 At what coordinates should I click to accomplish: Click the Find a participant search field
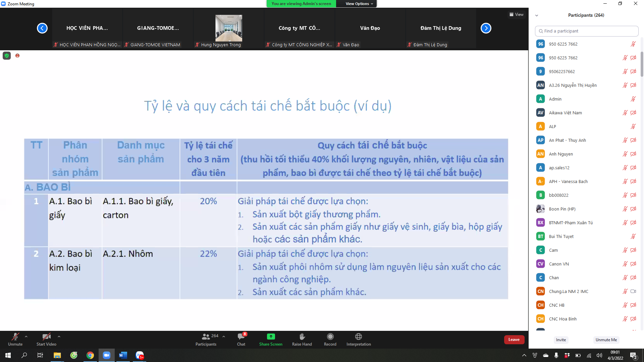click(x=587, y=31)
